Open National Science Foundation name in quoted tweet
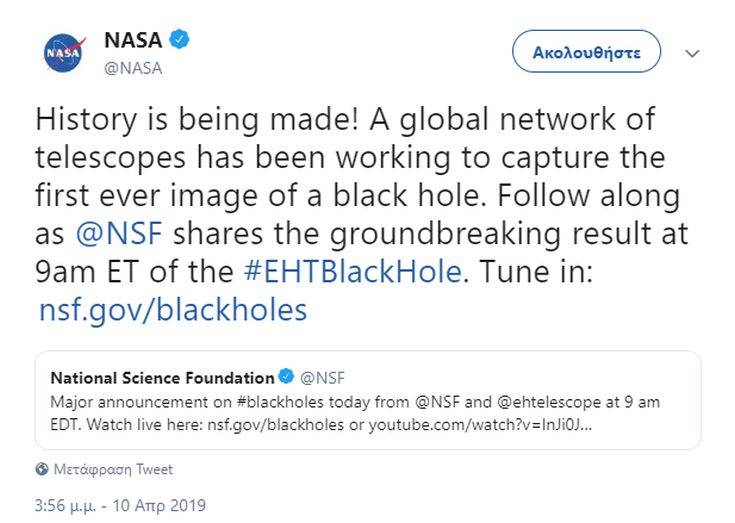Screen dimensions: 735x523 point(162,377)
